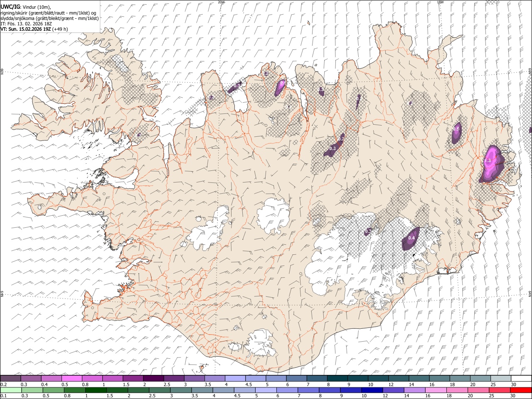Select the violet 12 swatch in rain legend

[393, 390]
